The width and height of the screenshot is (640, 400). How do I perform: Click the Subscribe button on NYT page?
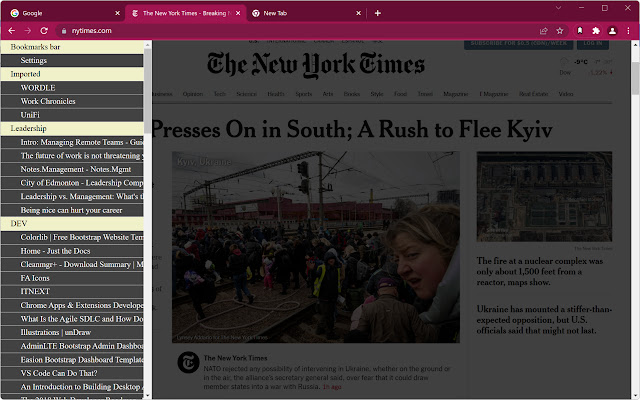click(518, 44)
